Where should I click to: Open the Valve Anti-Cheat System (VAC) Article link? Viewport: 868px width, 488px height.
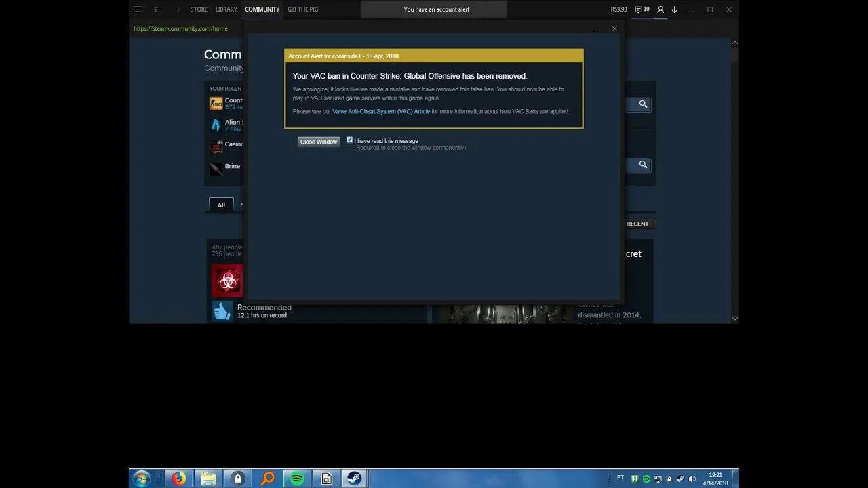click(x=381, y=111)
